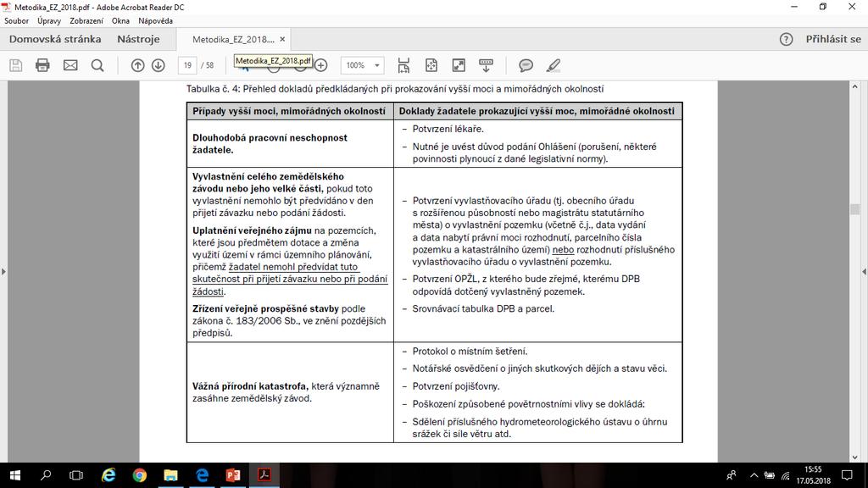Open the Zobrazení menu
Screen dimensions: 868x488
(x=86, y=21)
